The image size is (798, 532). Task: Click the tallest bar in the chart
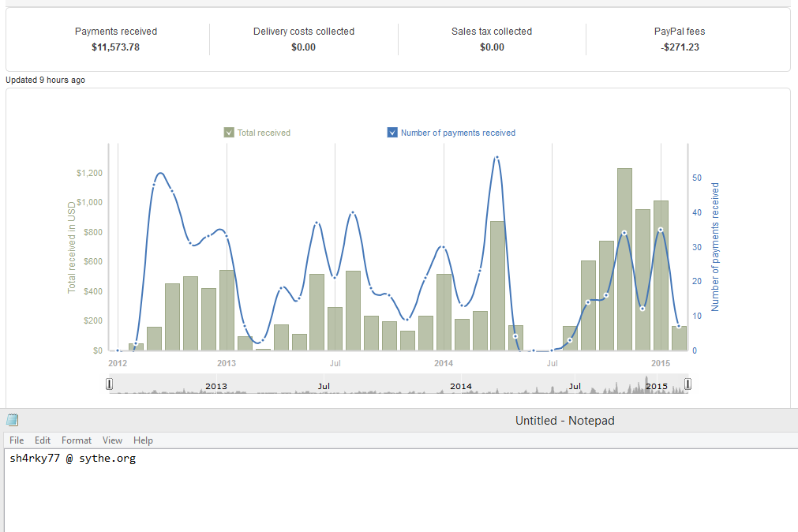pyautogui.click(x=624, y=259)
